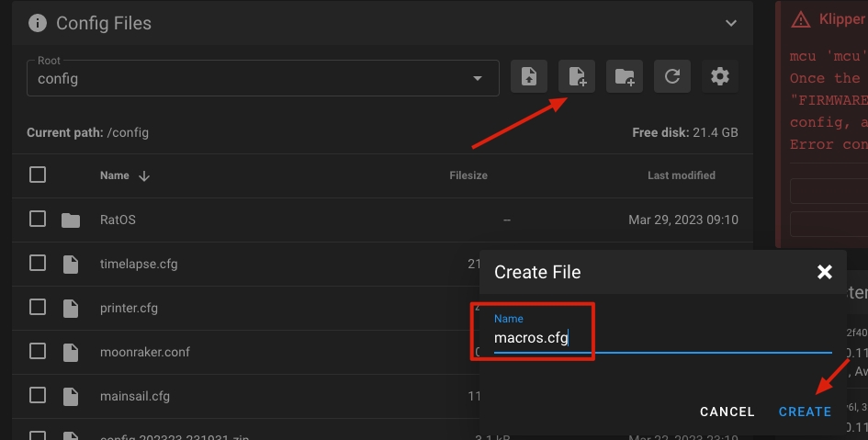
Task: Close the Create File dialog
Action: point(824,272)
